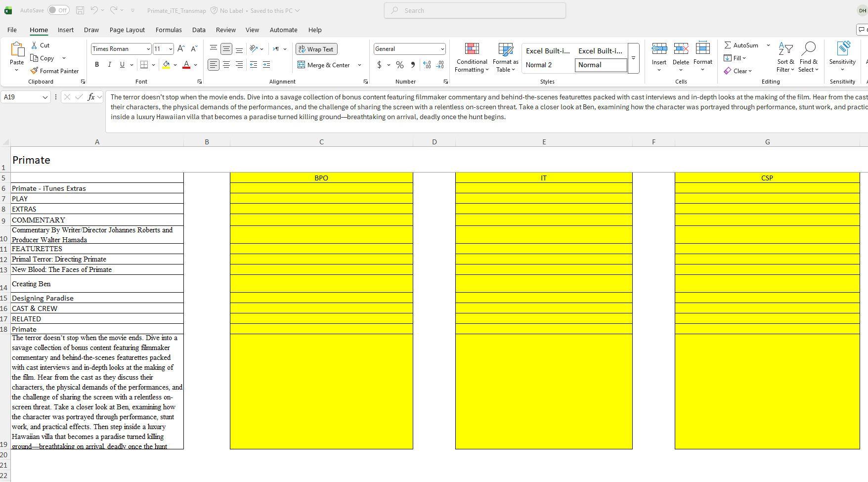Open the Page Layout tab
The image size is (868, 482).
point(127,30)
